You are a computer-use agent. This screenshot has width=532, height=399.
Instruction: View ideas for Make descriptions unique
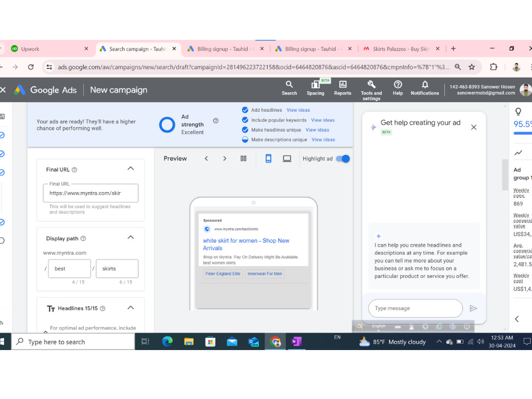click(323, 140)
